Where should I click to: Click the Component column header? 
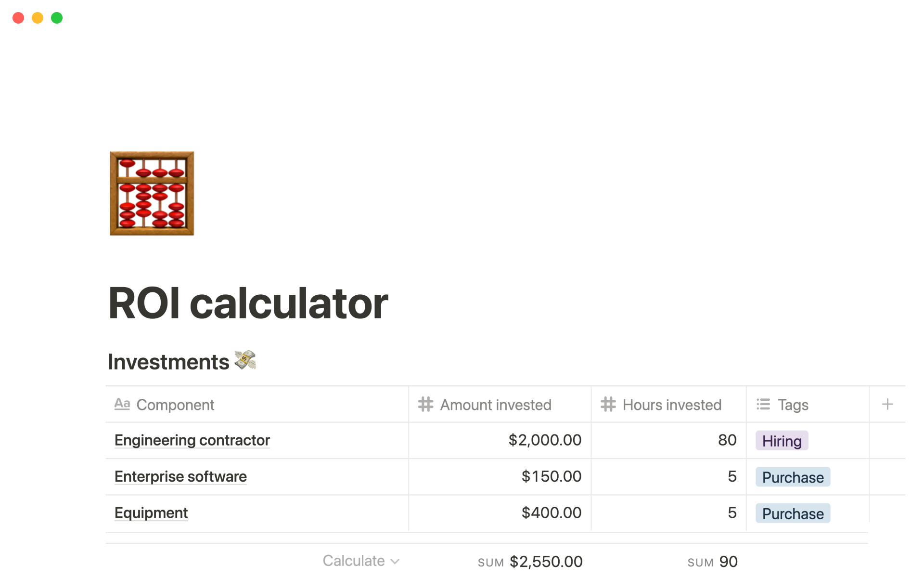[175, 405]
